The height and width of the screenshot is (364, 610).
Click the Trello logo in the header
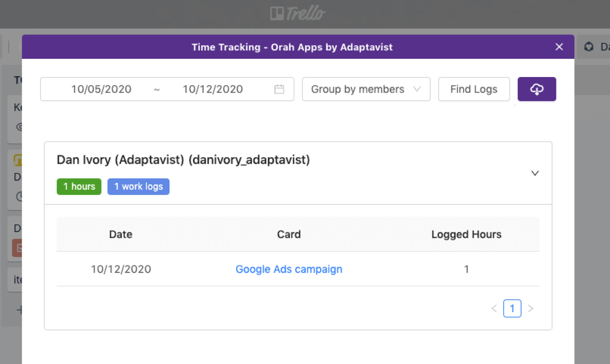coord(298,13)
